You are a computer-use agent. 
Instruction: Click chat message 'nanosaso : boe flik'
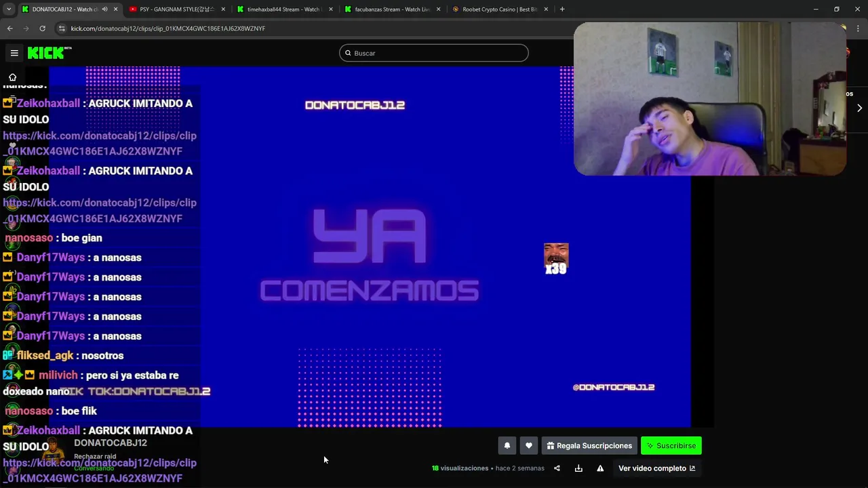point(51,411)
